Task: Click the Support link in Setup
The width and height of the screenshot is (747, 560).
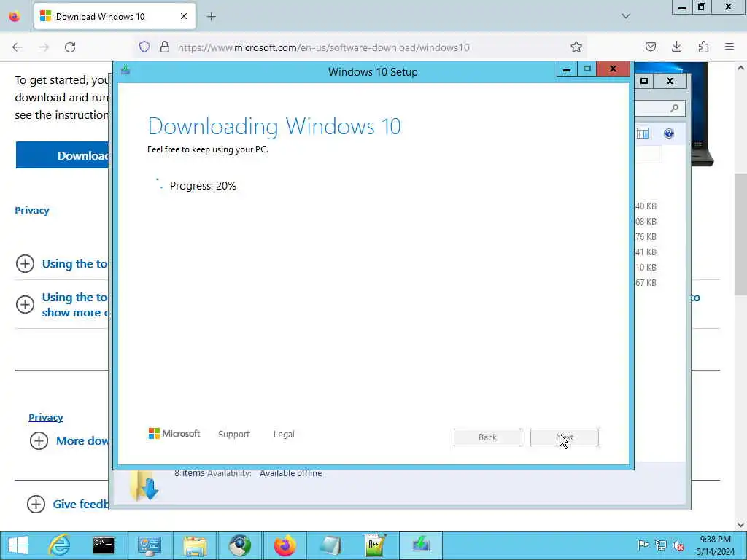Action: (x=234, y=435)
